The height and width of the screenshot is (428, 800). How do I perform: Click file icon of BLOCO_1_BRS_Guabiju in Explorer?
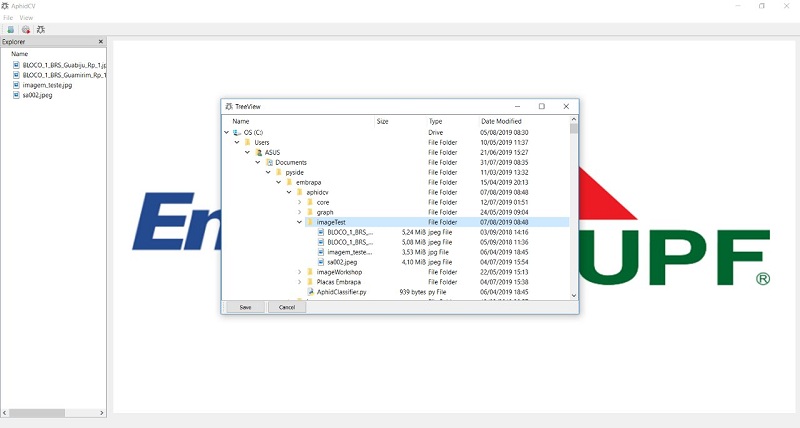point(16,65)
